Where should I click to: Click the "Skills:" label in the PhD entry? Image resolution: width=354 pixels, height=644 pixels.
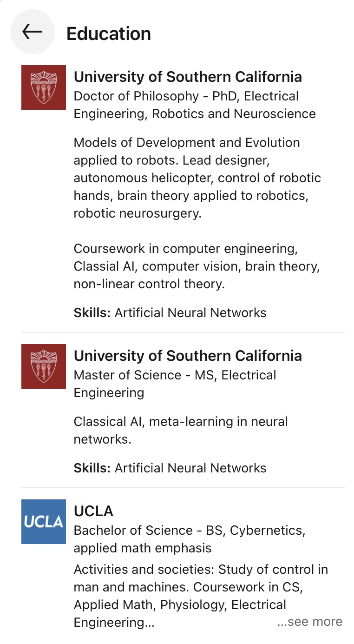click(92, 312)
